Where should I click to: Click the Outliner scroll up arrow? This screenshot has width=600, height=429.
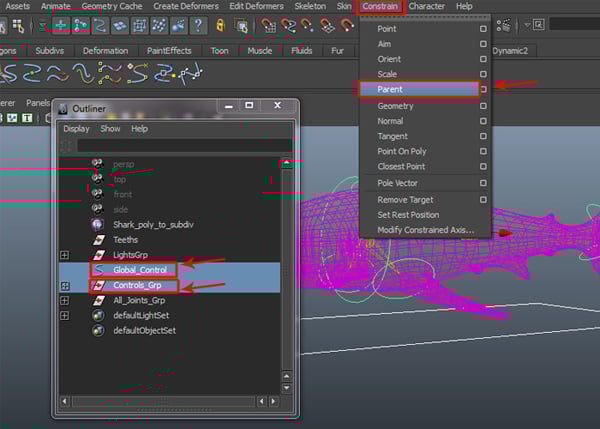287,163
